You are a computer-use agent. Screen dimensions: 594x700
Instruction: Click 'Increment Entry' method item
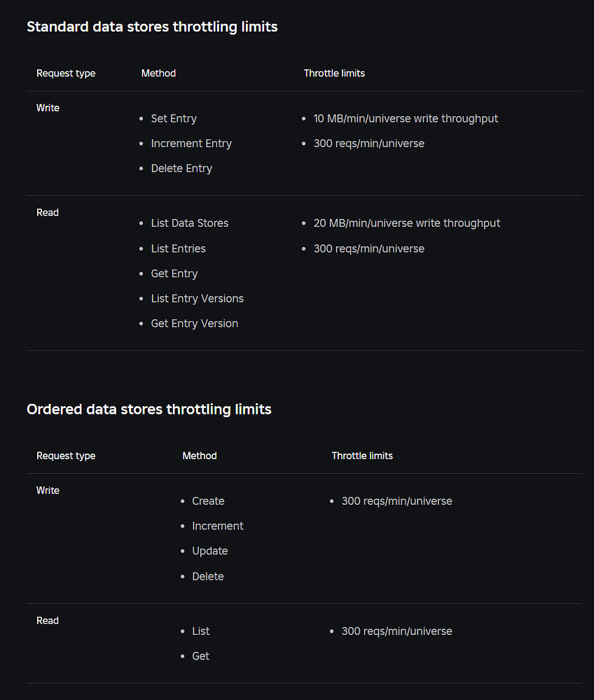point(191,143)
